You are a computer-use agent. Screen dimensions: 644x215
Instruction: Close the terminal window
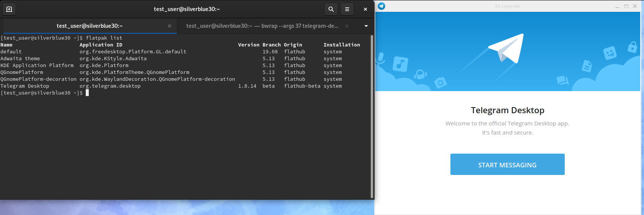[365, 9]
